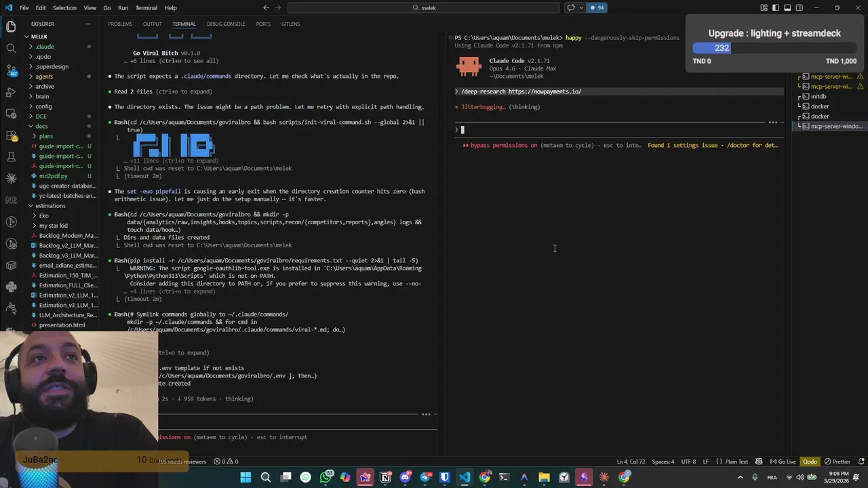868x488 pixels.
Task: Switch to the OUTPUT panel tab
Action: tap(152, 24)
